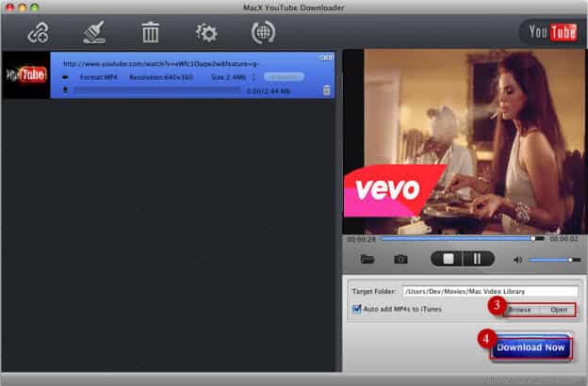Image resolution: width=588 pixels, height=386 pixels.
Task: Click the Browse button
Action: [519, 310]
